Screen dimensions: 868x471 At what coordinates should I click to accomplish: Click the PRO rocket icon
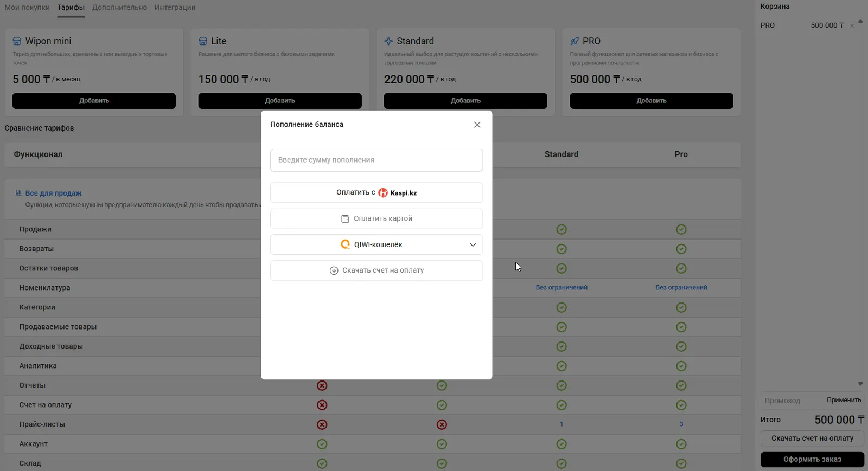click(575, 41)
